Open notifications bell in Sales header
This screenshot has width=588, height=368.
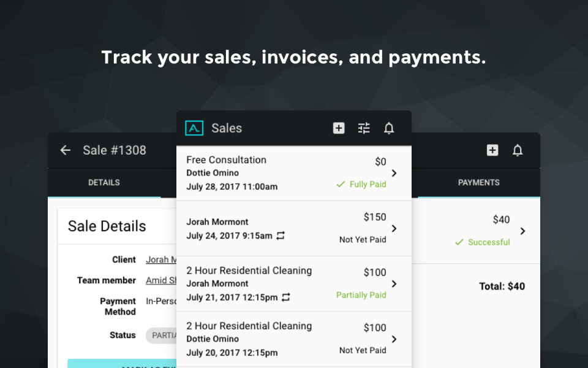click(x=389, y=128)
